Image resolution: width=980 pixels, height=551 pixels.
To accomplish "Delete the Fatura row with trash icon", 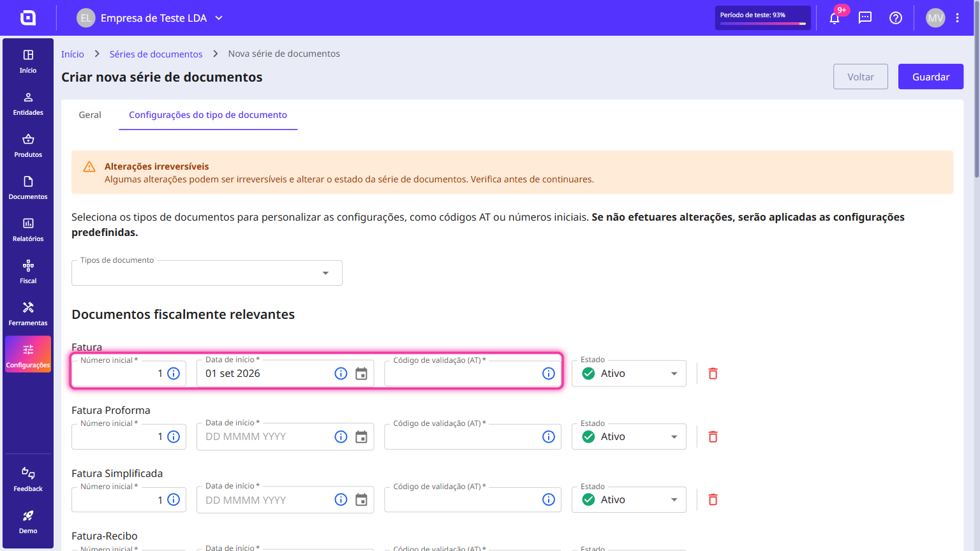I will pyautogui.click(x=713, y=374).
